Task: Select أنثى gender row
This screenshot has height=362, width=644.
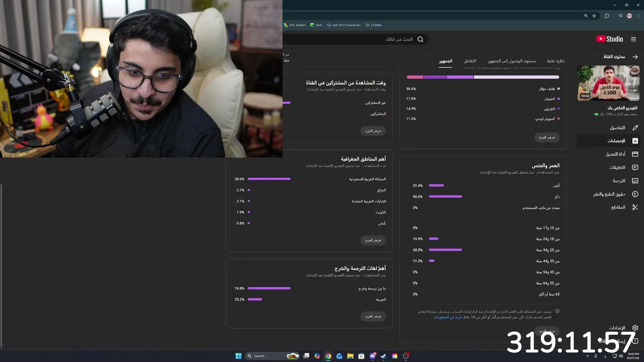Action: pos(486,186)
